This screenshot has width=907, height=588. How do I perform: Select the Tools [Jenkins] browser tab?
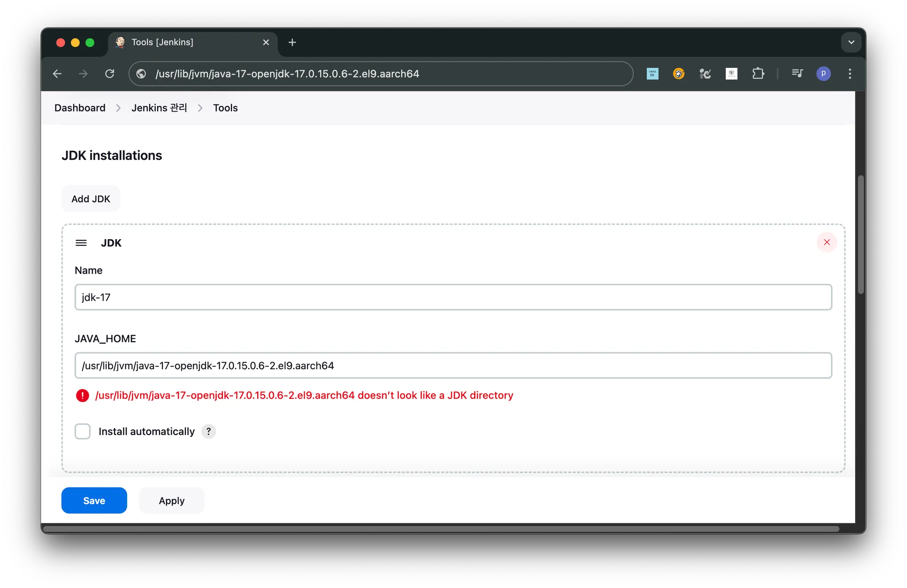point(186,43)
